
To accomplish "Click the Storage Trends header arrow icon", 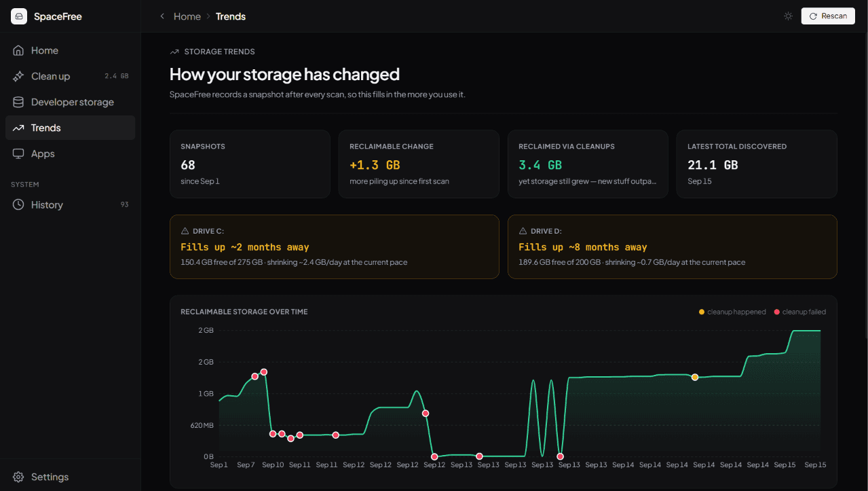I will click(x=174, y=52).
